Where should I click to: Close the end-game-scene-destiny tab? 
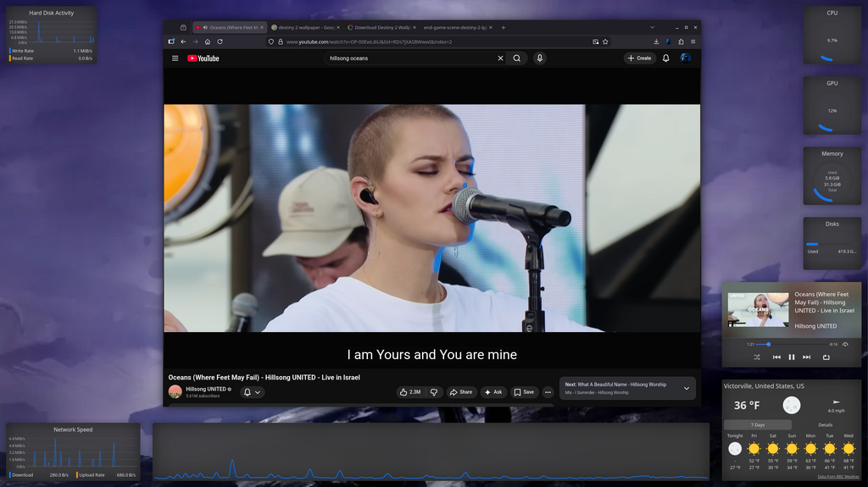click(491, 27)
